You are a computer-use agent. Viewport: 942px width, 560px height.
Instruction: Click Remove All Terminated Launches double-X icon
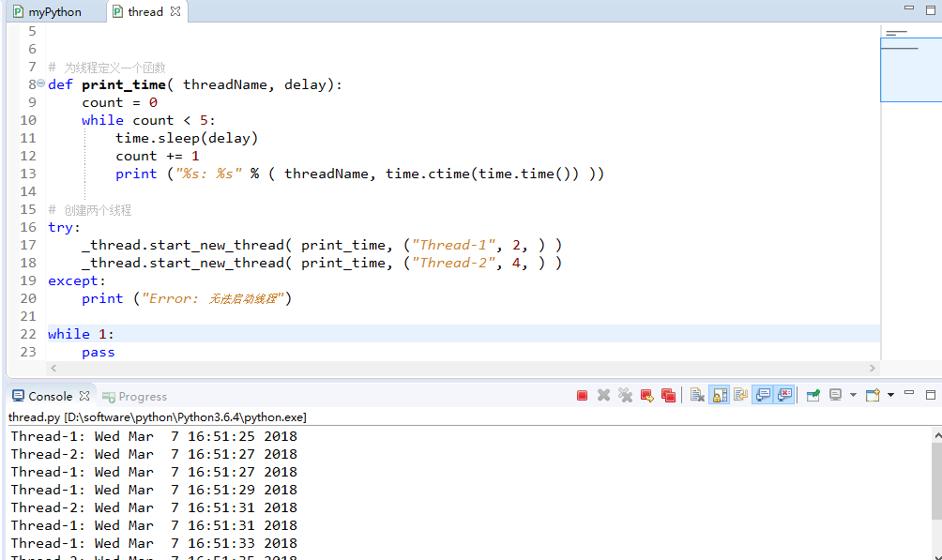point(626,395)
